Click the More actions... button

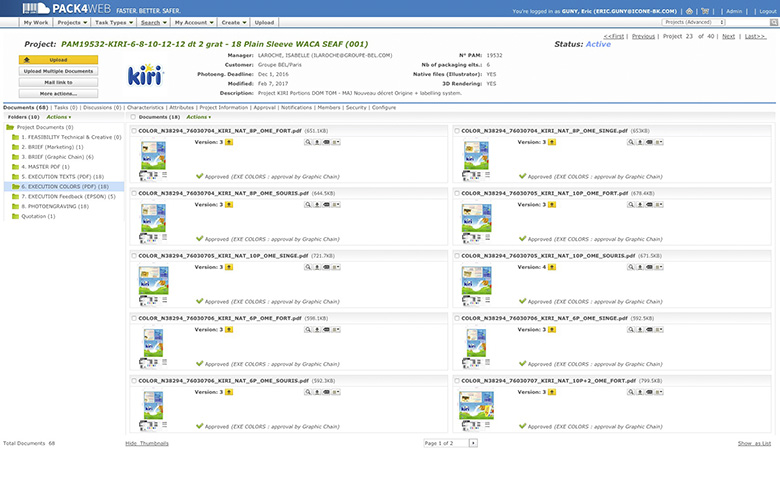58,94
